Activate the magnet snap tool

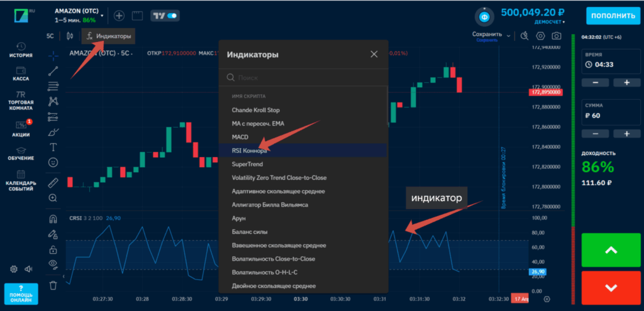click(53, 219)
